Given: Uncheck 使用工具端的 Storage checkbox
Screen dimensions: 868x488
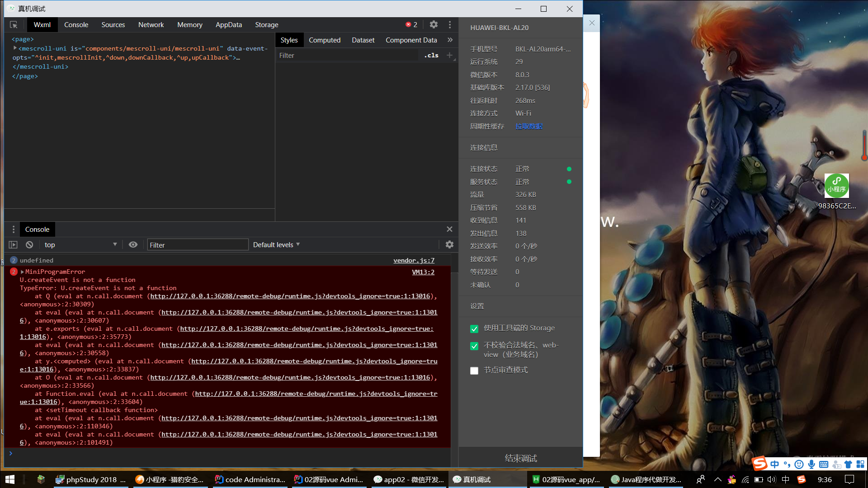Looking at the screenshot, I should tap(474, 328).
